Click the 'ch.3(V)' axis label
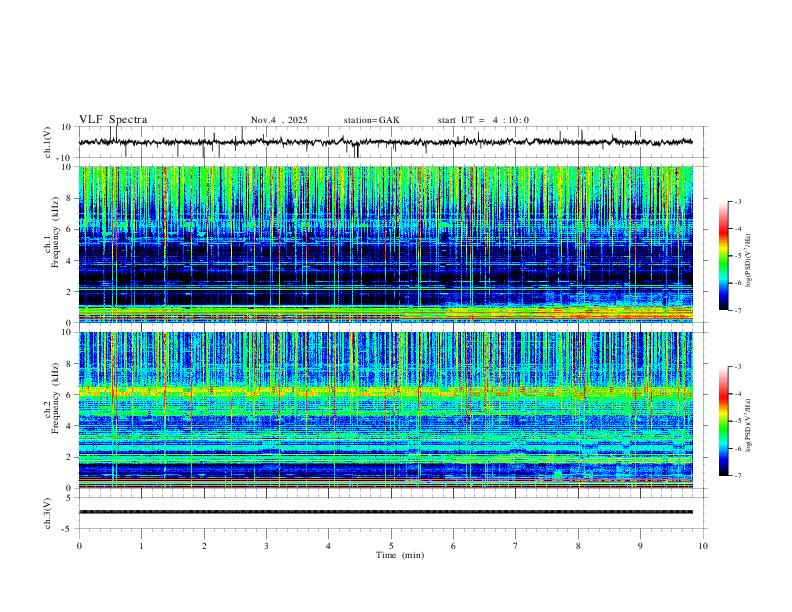The height and width of the screenshot is (612, 792). pyautogui.click(x=48, y=513)
